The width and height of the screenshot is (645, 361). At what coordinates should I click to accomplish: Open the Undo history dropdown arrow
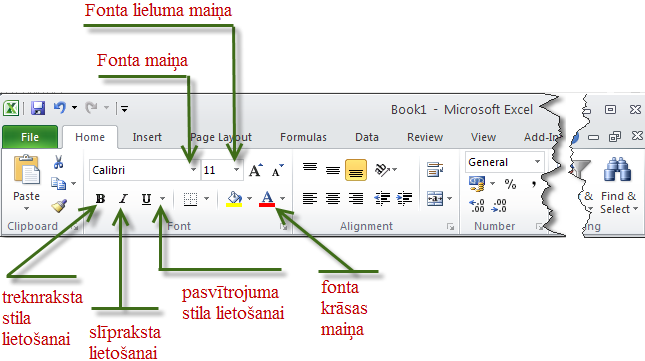[x=74, y=108]
